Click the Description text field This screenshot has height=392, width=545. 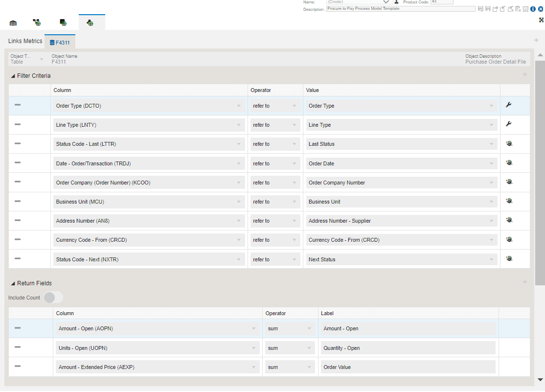pyautogui.click(x=401, y=9)
